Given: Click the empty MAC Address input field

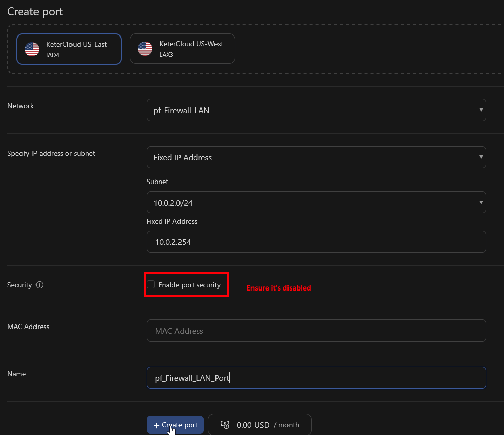Looking at the screenshot, I should tap(316, 331).
